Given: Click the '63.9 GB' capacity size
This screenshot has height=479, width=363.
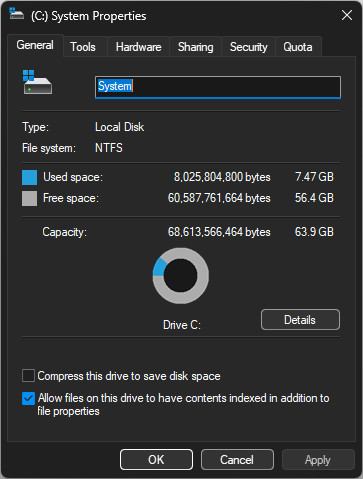Looking at the screenshot, I should (314, 232).
